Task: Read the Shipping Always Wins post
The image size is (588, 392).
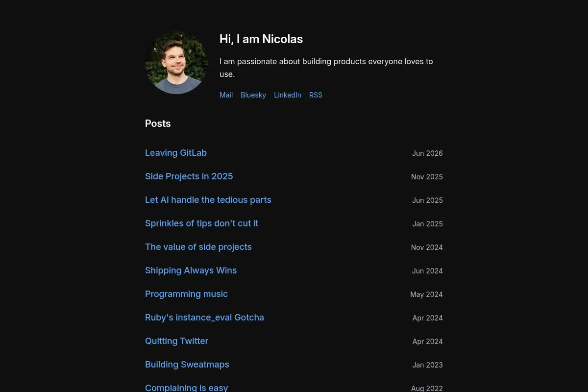Action: point(191,270)
